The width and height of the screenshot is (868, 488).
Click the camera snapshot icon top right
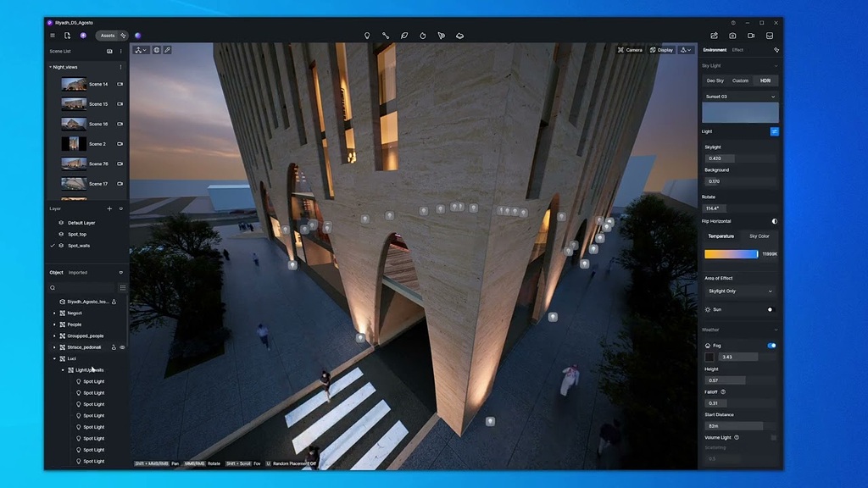[732, 36]
